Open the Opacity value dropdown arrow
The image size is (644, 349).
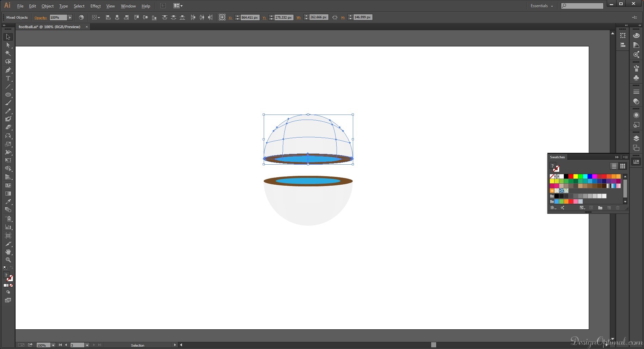pos(70,17)
